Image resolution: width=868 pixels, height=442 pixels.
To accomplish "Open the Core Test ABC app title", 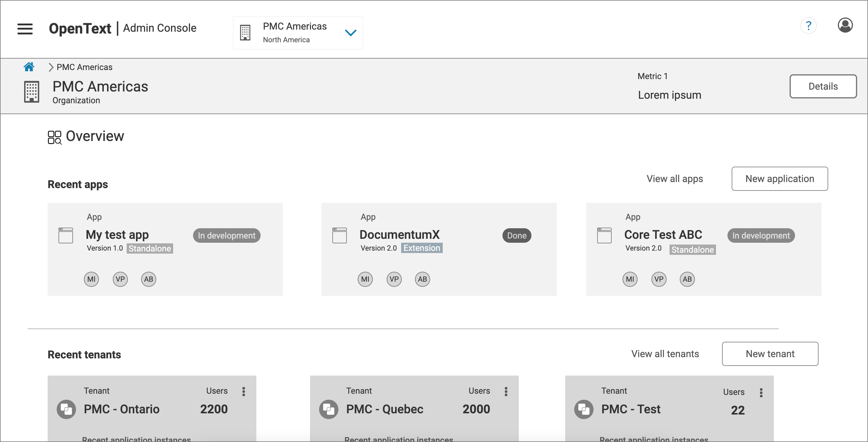I will click(x=663, y=235).
